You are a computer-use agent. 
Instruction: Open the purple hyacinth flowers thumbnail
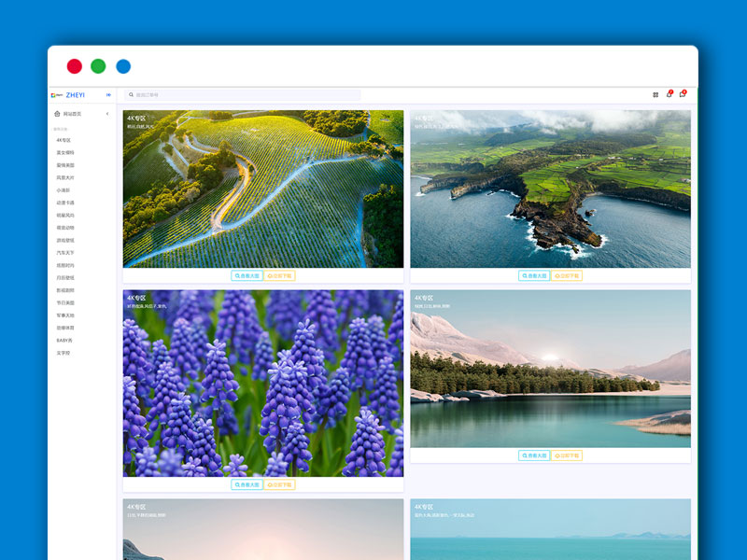pos(263,383)
